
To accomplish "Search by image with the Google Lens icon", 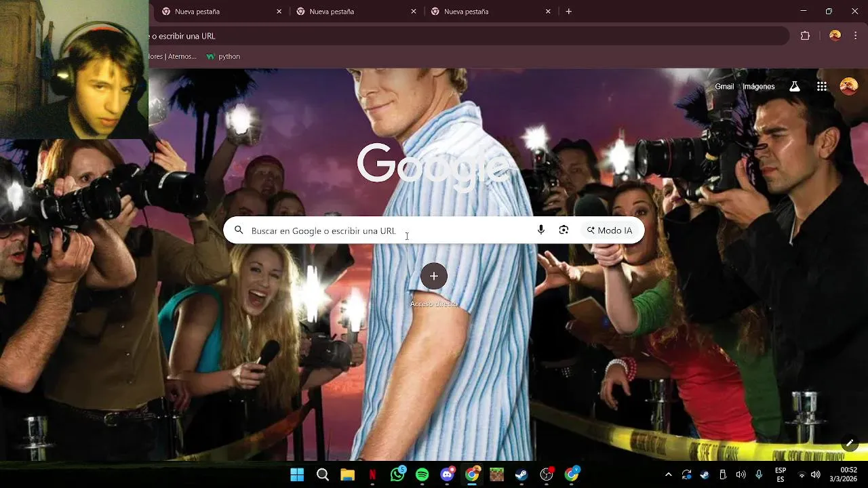I will point(564,230).
